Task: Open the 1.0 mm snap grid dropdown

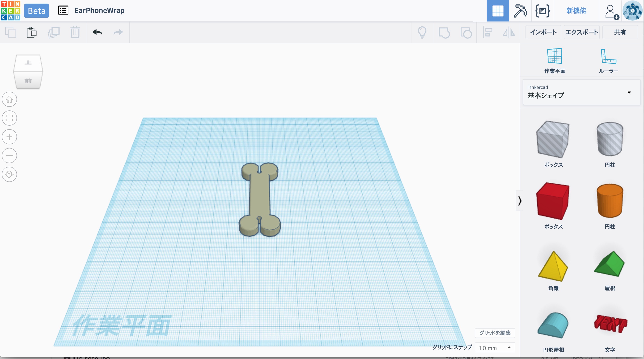Action: (495, 348)
